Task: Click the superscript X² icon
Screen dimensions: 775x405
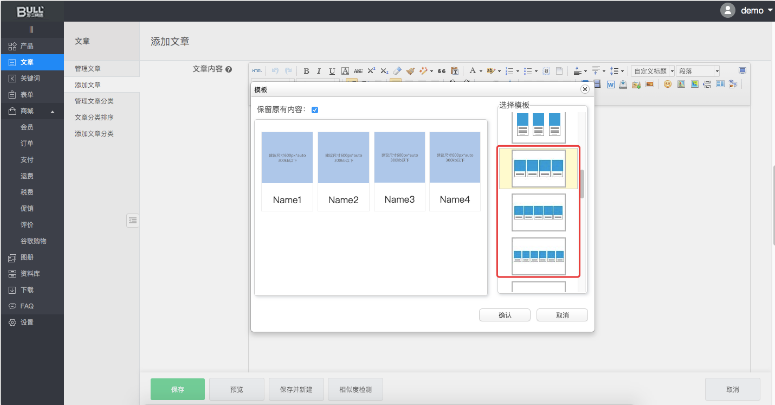Action: (371, 71)
